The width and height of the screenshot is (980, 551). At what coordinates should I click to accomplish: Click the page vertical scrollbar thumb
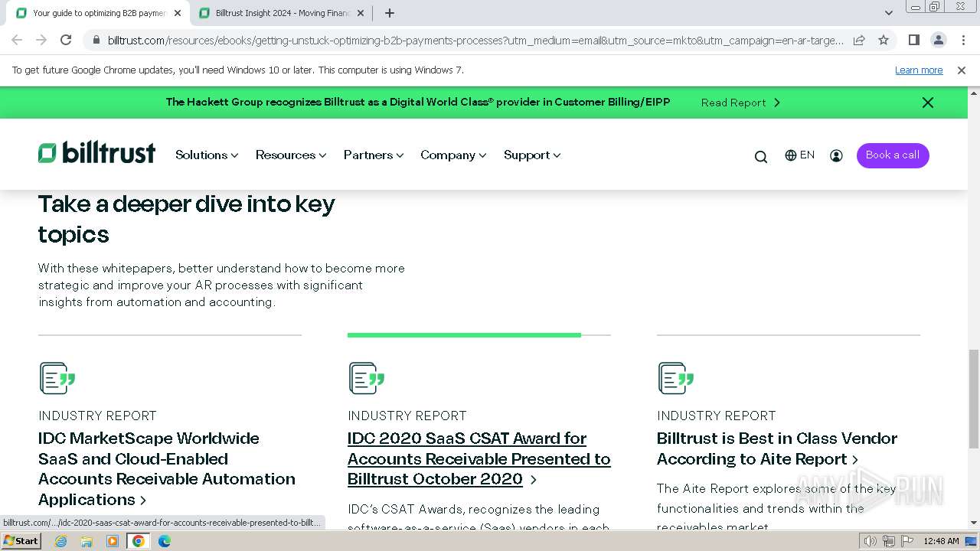973,398
